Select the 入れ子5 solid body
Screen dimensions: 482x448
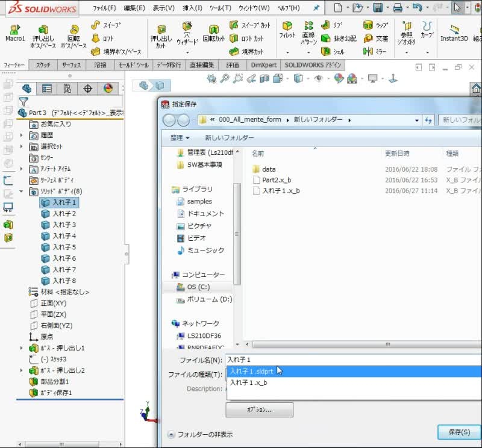coord(59,247)
